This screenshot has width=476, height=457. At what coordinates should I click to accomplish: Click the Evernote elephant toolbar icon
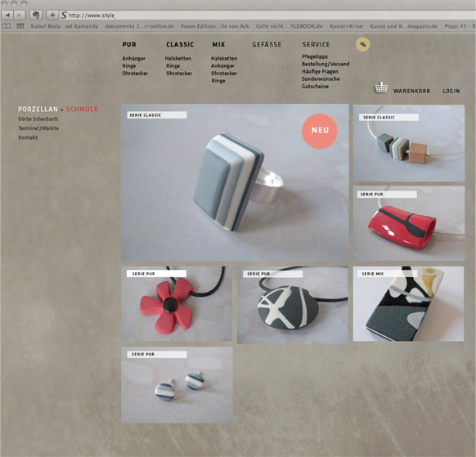(x=36, y=15)
